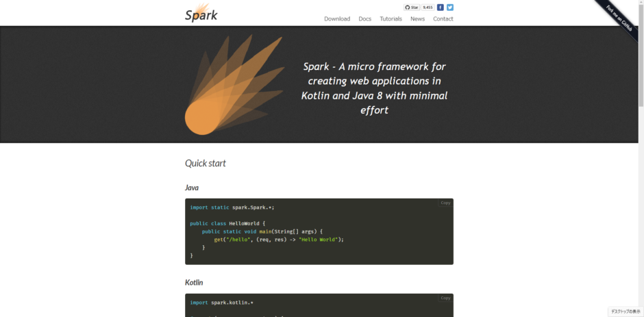Screen dimensions: 644x317
Task: Open the Download page
Action: (337, 19)
